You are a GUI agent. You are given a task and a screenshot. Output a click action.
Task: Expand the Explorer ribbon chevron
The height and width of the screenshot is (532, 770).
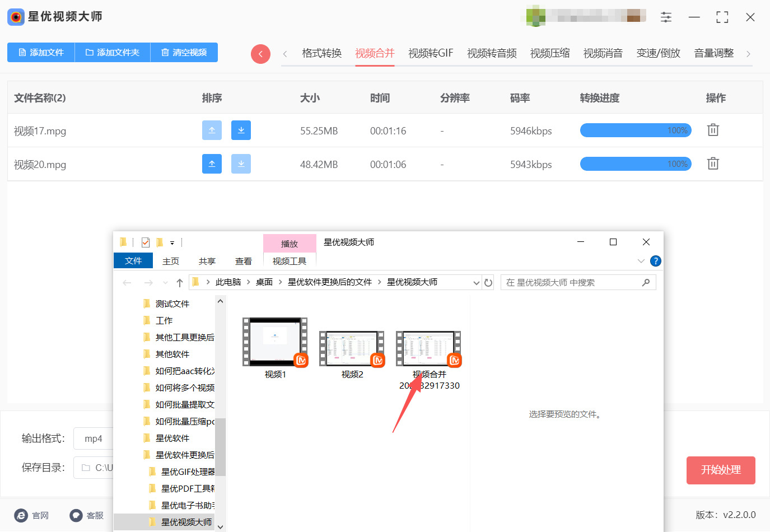tap(641, 261)
